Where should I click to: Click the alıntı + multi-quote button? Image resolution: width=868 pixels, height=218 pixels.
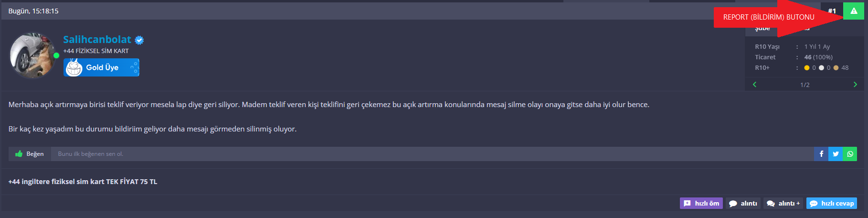pos(783,203)
